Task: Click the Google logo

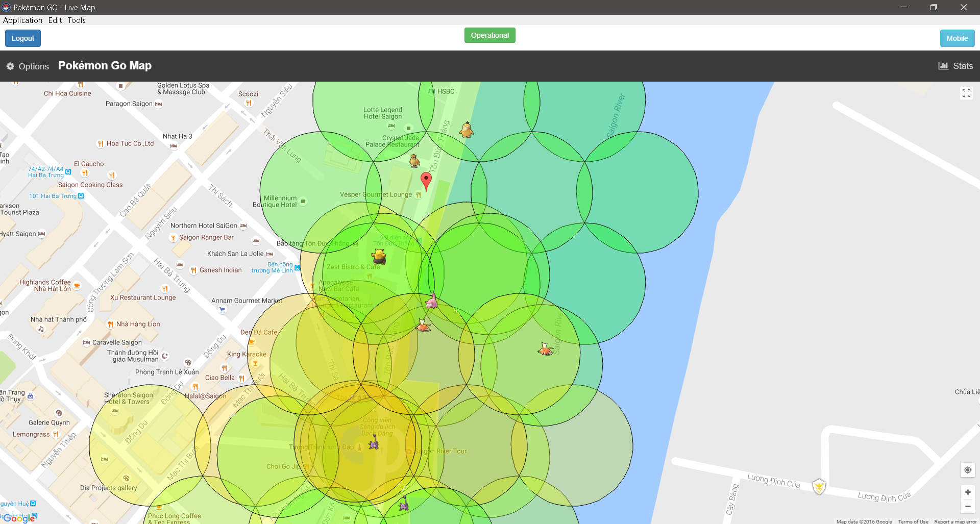Action: pyautogui.click(x=18, y=518)
